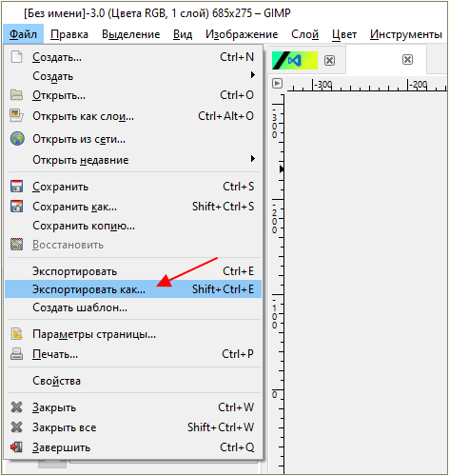449x476 pixels.
Task: Expand the Открыть недавние submenu arrow
Action: pyautogui.click(x=253, y=158)
